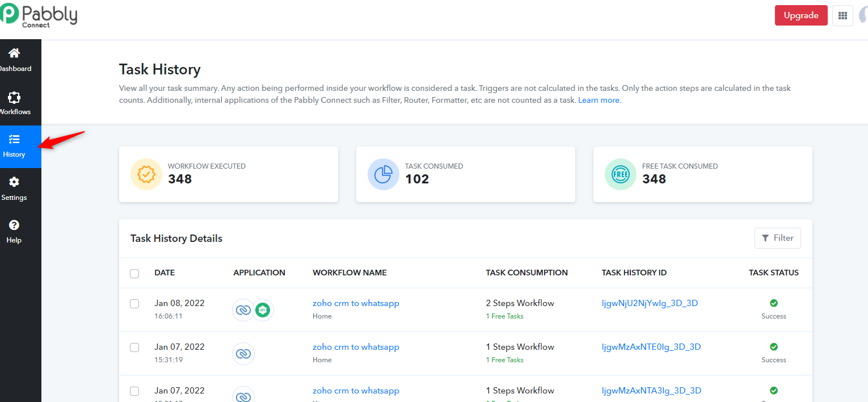Click the red Upgrade button
The height and width of the screenshot is (402, 868).
(801, 15)
